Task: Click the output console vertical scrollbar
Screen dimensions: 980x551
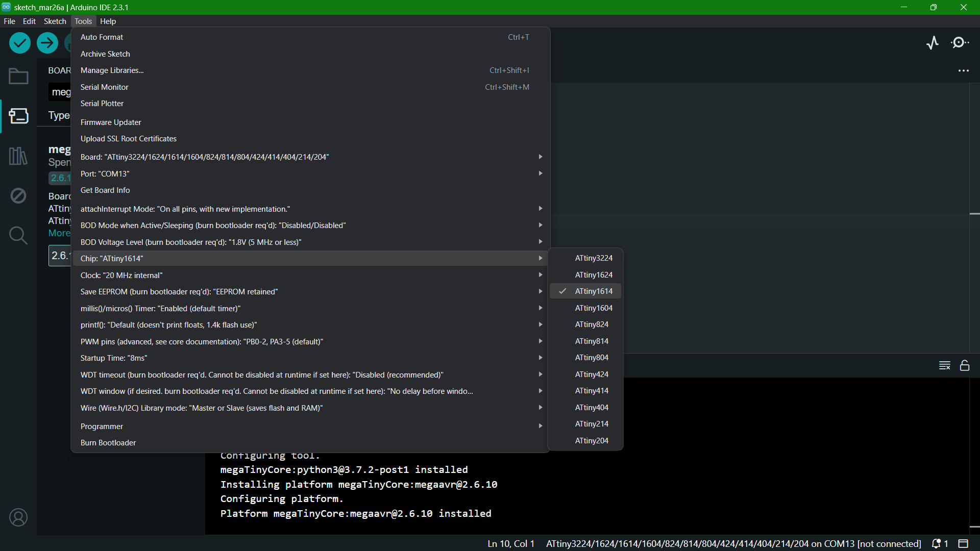Action: [974, 456]
